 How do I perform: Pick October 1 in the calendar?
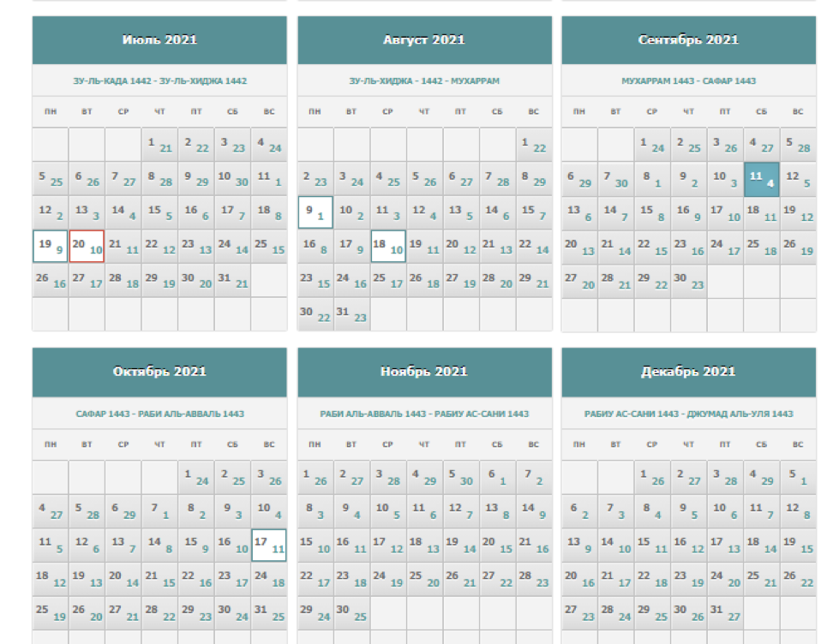tap(196, 477)
